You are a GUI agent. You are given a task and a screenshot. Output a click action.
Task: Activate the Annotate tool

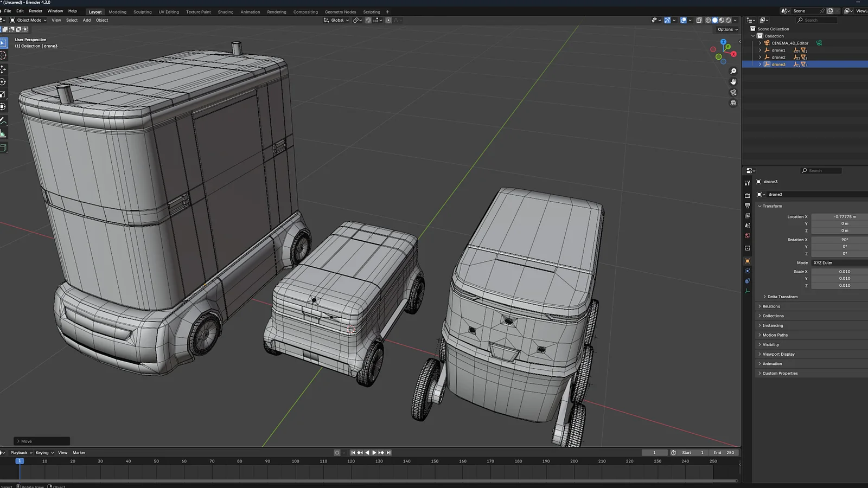coord(3,121)
